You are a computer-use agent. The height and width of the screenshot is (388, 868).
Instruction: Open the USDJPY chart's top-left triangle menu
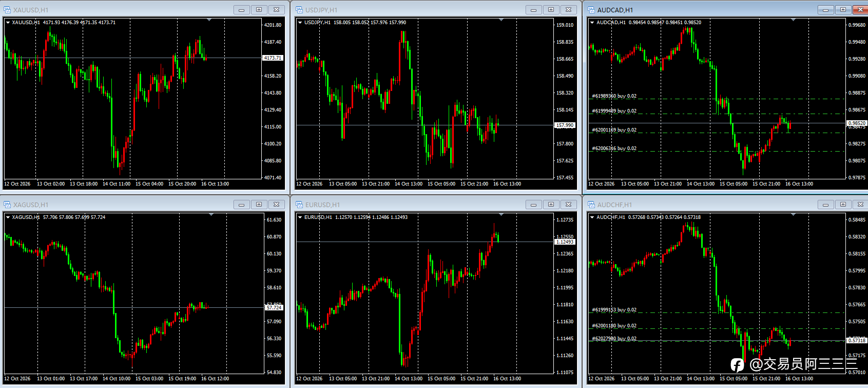(x=300, y=23)
